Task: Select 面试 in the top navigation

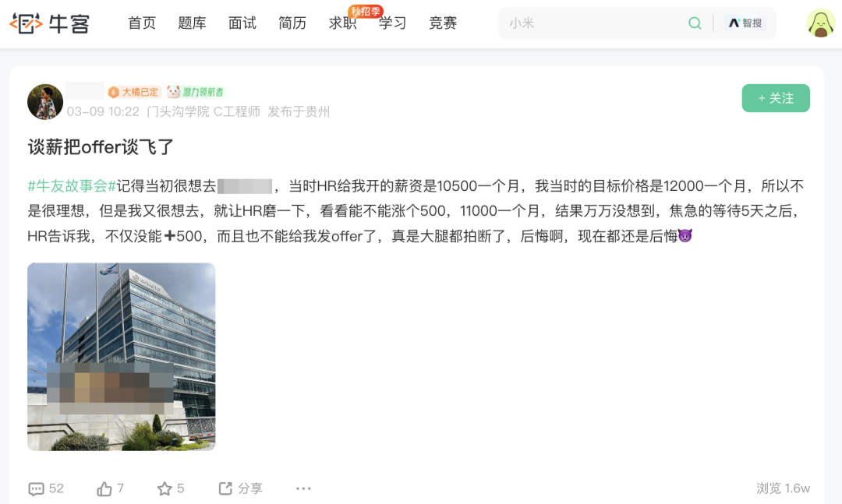Action: coord(242,23)
